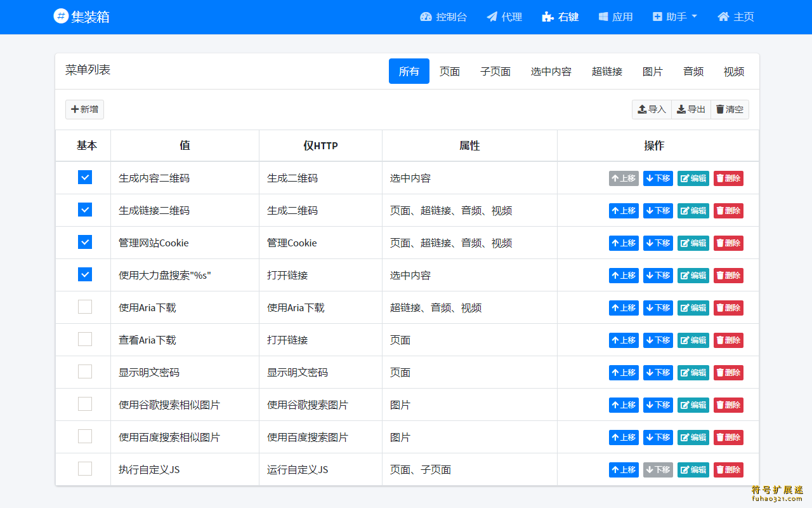This screenshot has height=508, width=812.
Task: Edit the 执行自定义JS row
Action: (x=693, y=470)
